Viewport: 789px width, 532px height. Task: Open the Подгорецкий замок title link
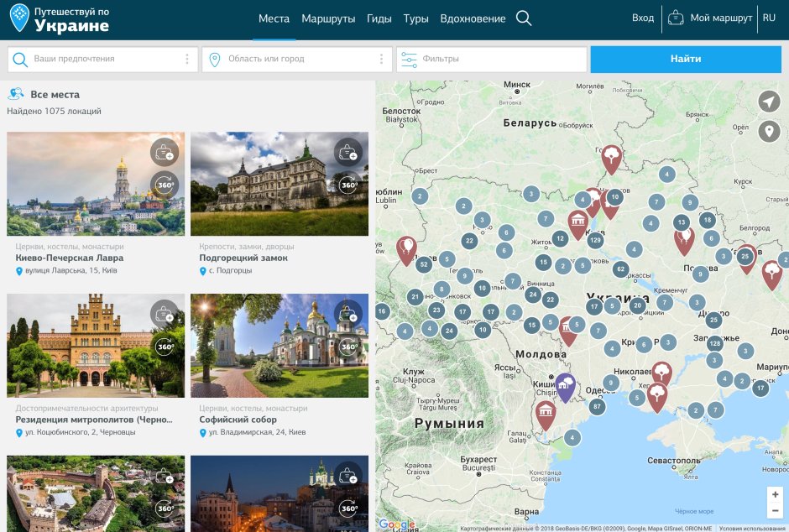[x=243, y=258]
